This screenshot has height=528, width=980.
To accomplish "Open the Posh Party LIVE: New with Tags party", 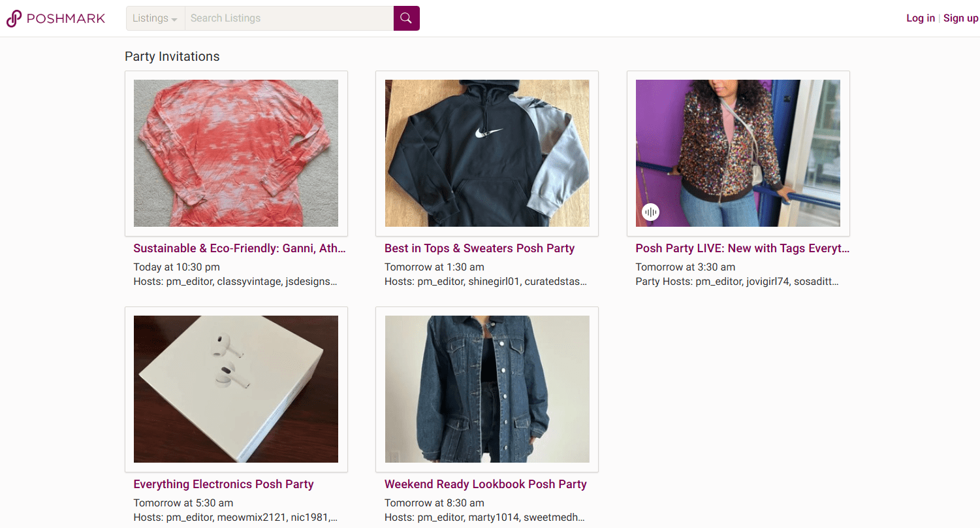I will click(742, 248).
